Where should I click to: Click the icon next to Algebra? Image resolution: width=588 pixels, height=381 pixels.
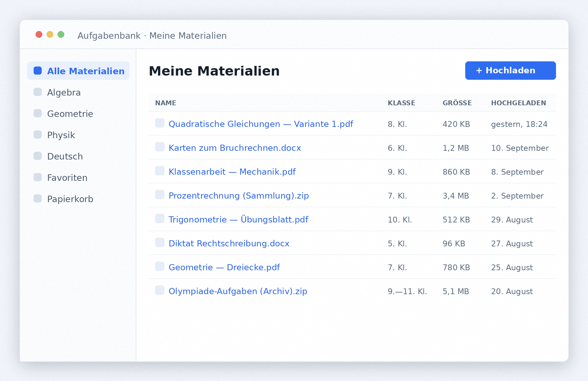coord(38,92)
